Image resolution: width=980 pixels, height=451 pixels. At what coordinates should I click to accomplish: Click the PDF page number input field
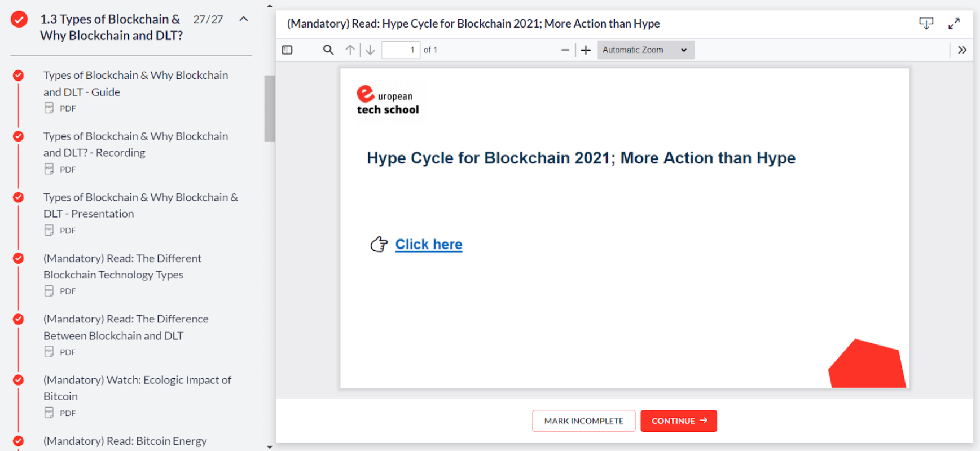tap(401, 50)
